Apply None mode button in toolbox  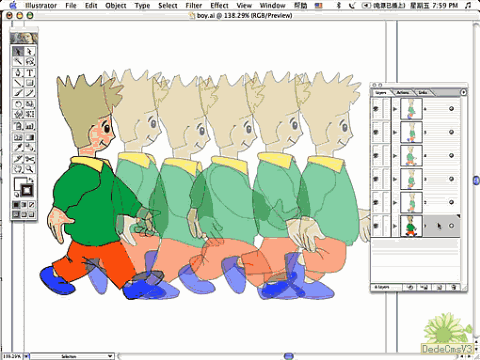[x=32, y=205]
